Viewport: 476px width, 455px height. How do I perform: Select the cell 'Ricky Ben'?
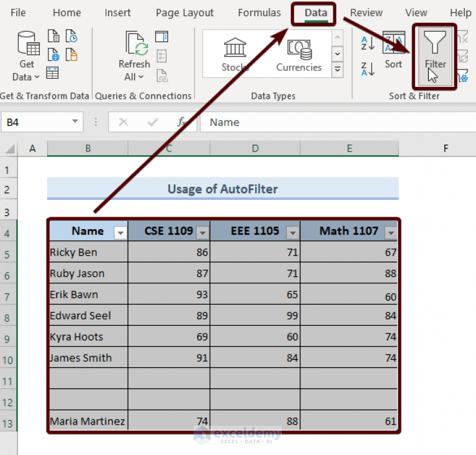click(88, 252)
